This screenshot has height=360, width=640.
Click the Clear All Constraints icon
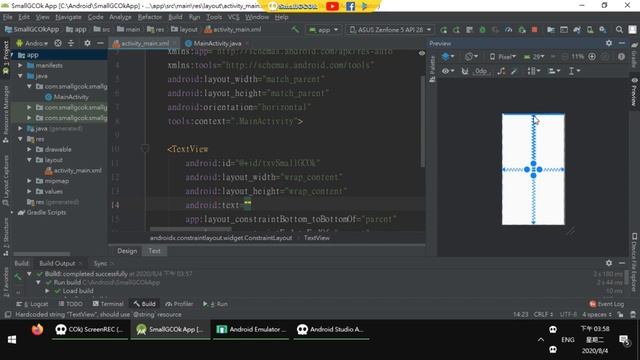[x=501, y=71]
